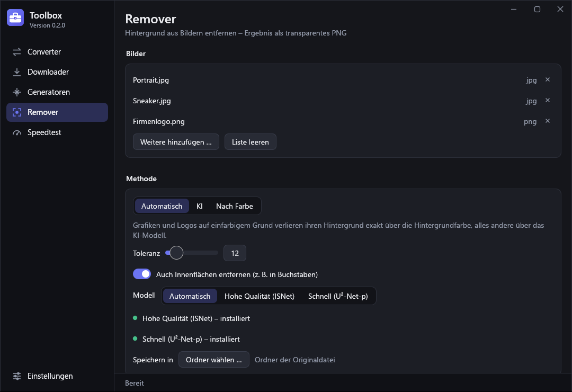Switch method to KI
The height and width of the screenshot is (392, 572).
(x=200, y=206)
